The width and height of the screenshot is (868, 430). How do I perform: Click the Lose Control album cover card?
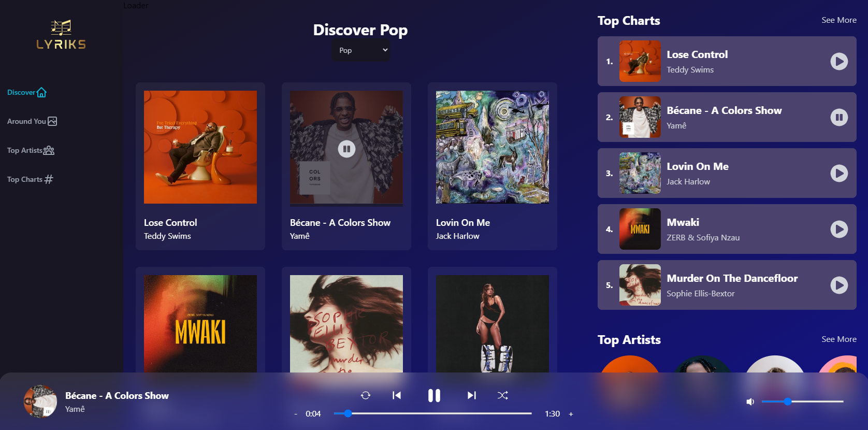tap(200, 147)
